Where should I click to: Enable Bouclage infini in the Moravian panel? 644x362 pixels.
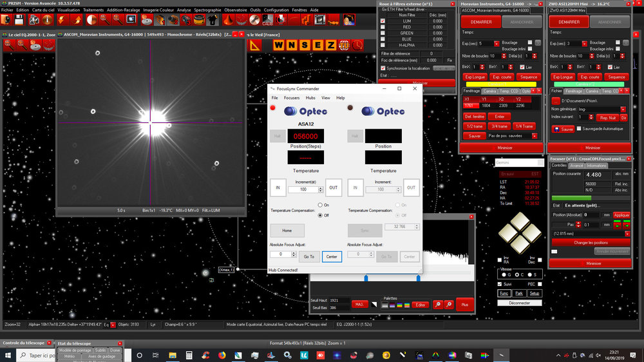tap(530, 49)
